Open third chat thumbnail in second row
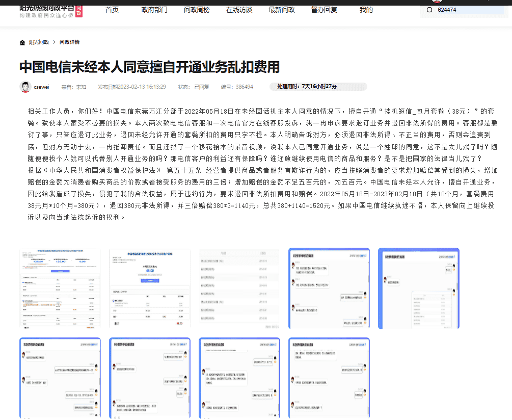Image resolution: width=512 pixels, height=420 pixels. click(x=239, y=378)
